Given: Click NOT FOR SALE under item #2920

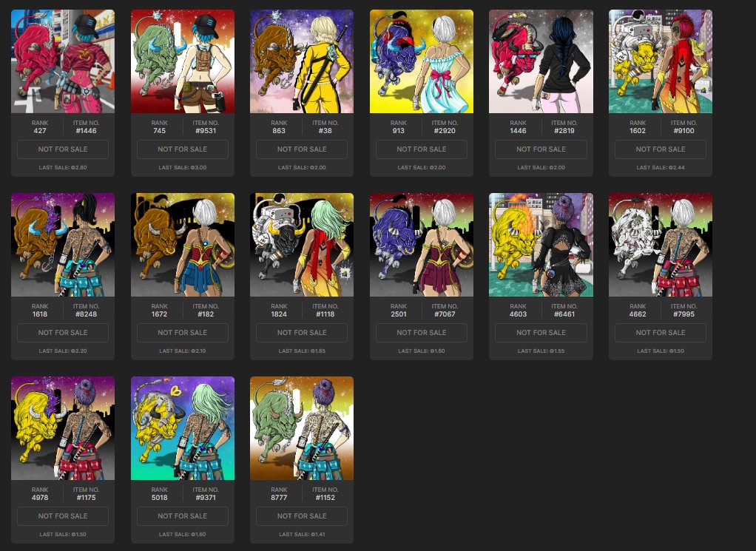Looking at the screenshot, I should tap(422, 149).
